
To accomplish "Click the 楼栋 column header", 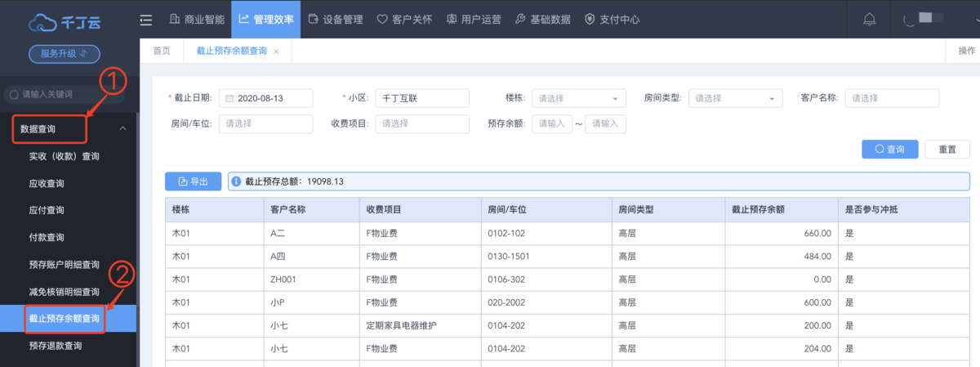I will pyautogui.click(x=214, y=209).
